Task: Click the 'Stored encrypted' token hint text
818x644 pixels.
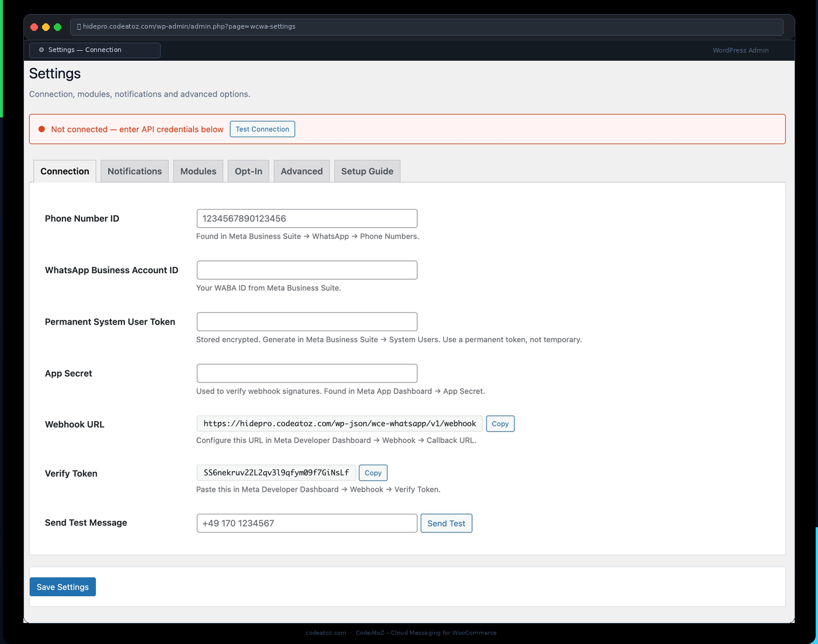Action: click(389, 340)
